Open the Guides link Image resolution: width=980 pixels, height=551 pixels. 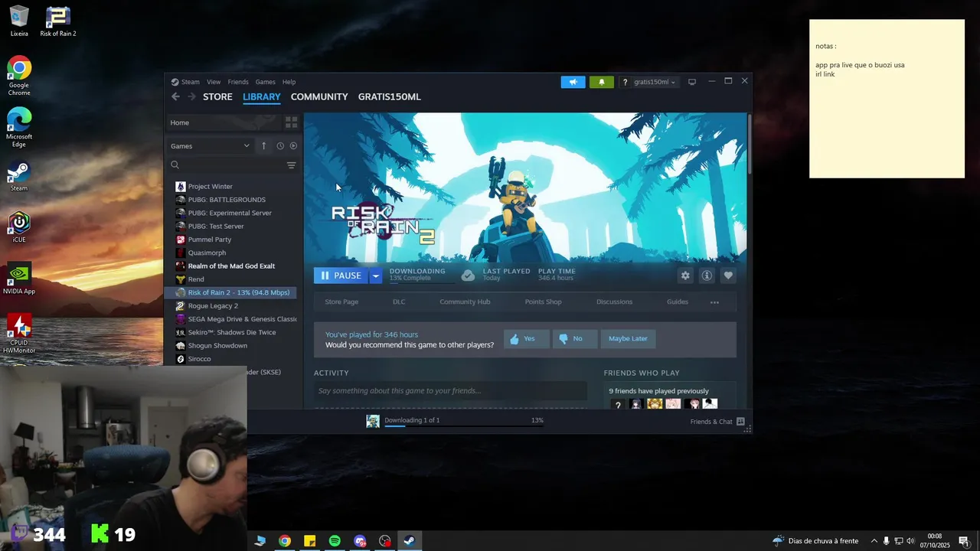coord(678,302)
